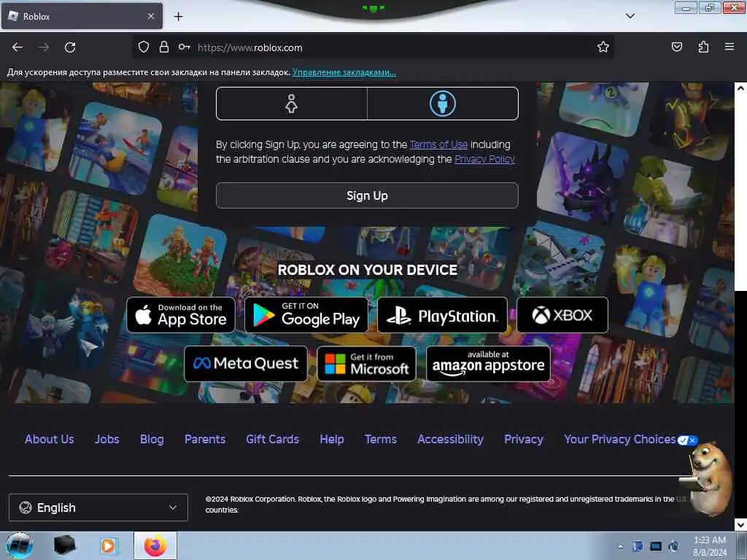Open a new tab with plus
747x560 pixels.
click(x=178, y=17)
